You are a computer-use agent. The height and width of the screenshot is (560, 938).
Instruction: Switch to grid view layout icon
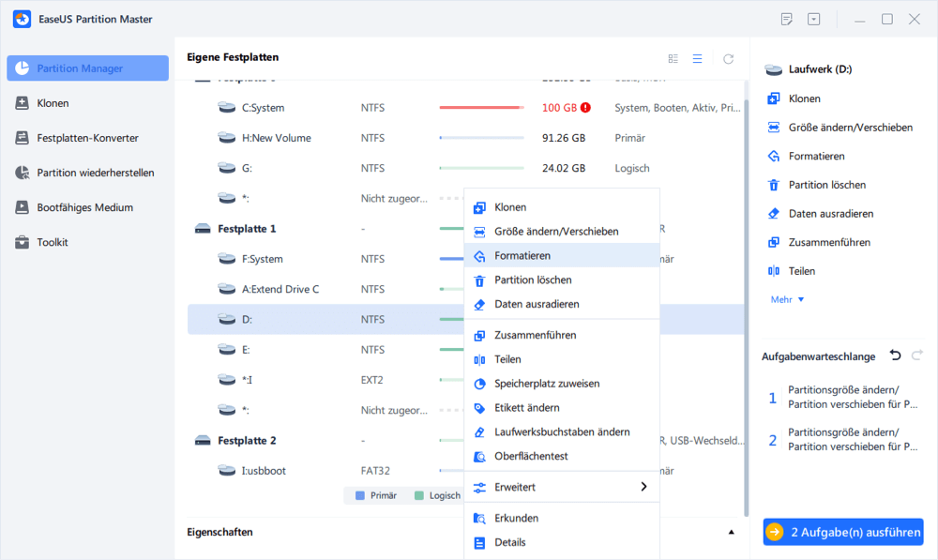pos(673,59)
